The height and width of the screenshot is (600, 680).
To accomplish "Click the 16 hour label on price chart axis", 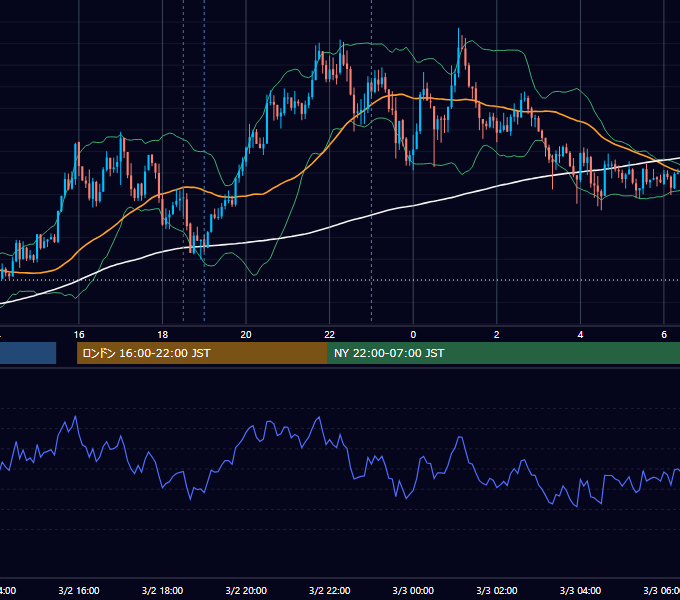I will (x=79, y=335).
